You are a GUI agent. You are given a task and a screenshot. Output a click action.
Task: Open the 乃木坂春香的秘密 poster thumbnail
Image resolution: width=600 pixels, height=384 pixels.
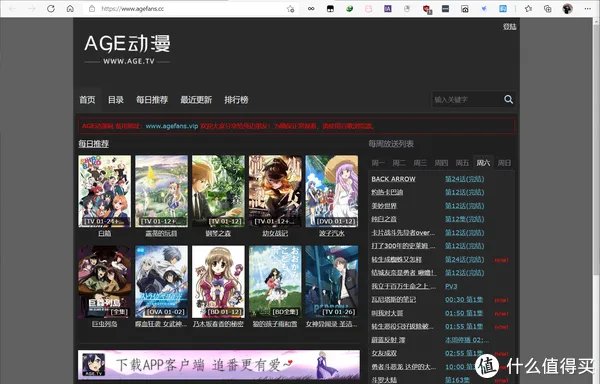coord(218,281)
